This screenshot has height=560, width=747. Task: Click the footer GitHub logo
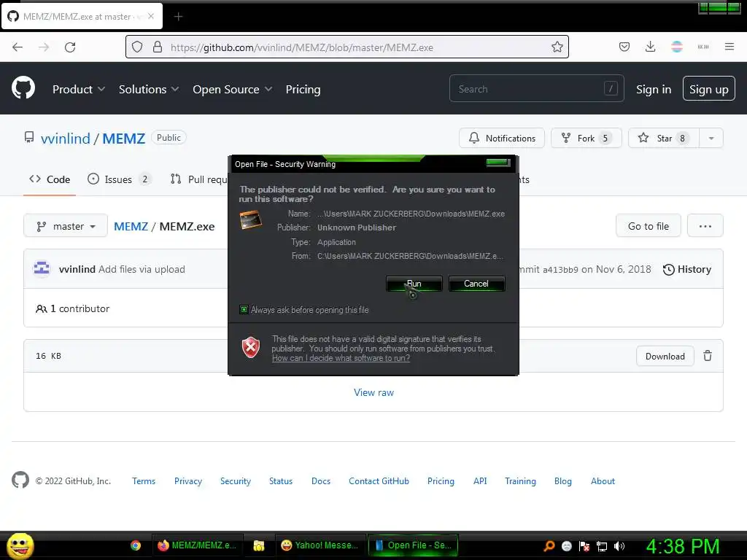[20, 480]
